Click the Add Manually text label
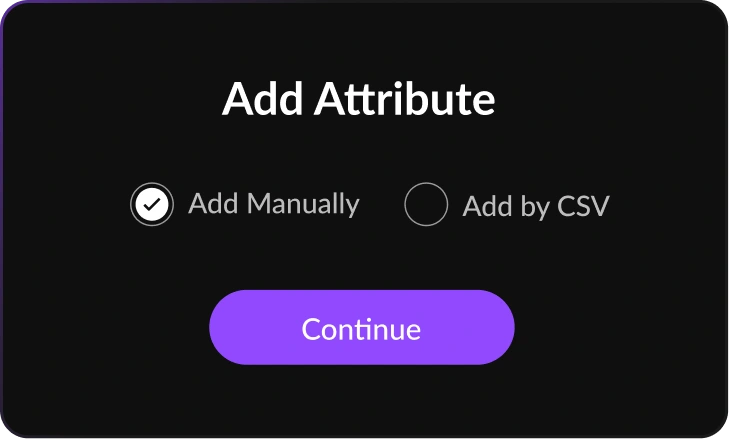This screenshot has width=729, height=439. [273, 204]
